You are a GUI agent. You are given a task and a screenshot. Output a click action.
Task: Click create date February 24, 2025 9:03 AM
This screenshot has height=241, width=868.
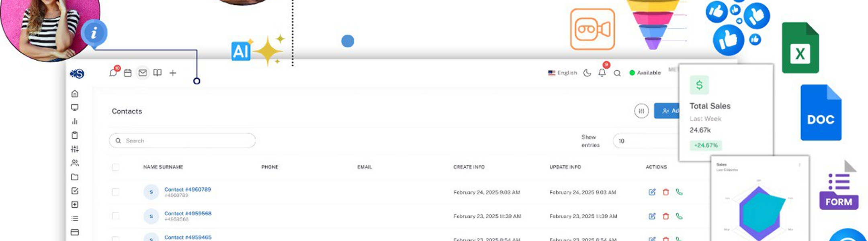[487, 192]
